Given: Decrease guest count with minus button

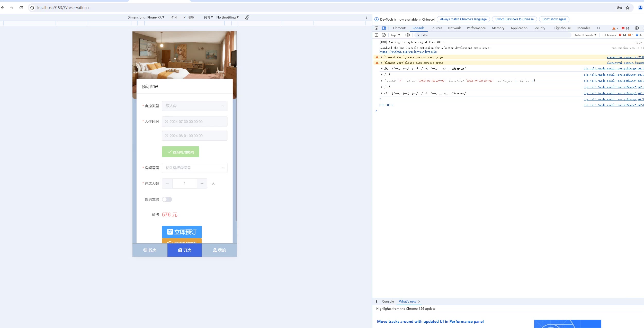Looking at the screenshot, I should [x=167, y=184].
